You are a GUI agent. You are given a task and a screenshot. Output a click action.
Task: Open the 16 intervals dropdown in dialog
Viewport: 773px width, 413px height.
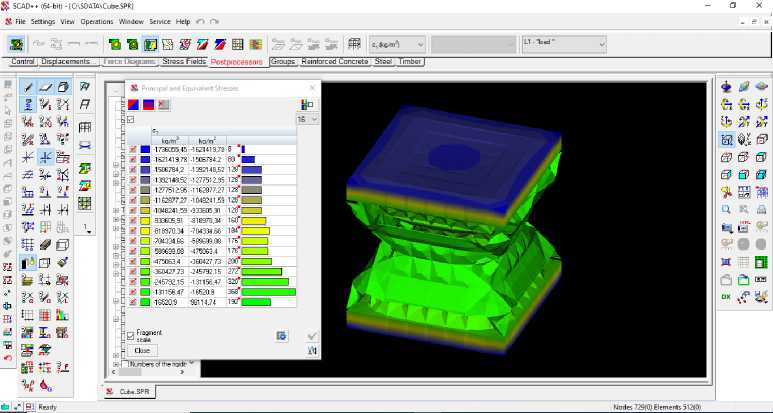tap(307, 119)
